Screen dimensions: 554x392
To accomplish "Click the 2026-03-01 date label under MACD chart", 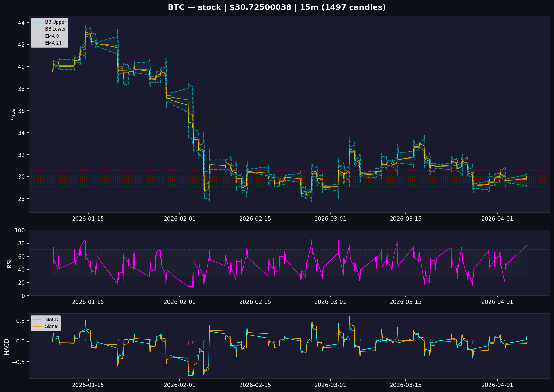I will click(330, 385).
